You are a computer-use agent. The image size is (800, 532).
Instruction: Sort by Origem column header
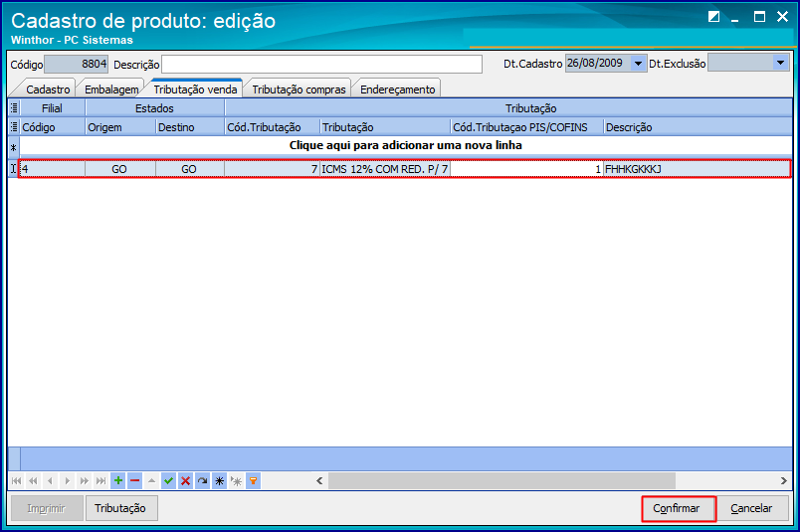[x=120, y=127]
